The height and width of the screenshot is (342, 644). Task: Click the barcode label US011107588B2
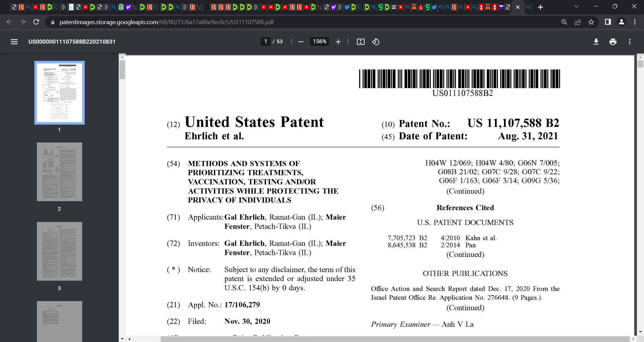[463, 93]
